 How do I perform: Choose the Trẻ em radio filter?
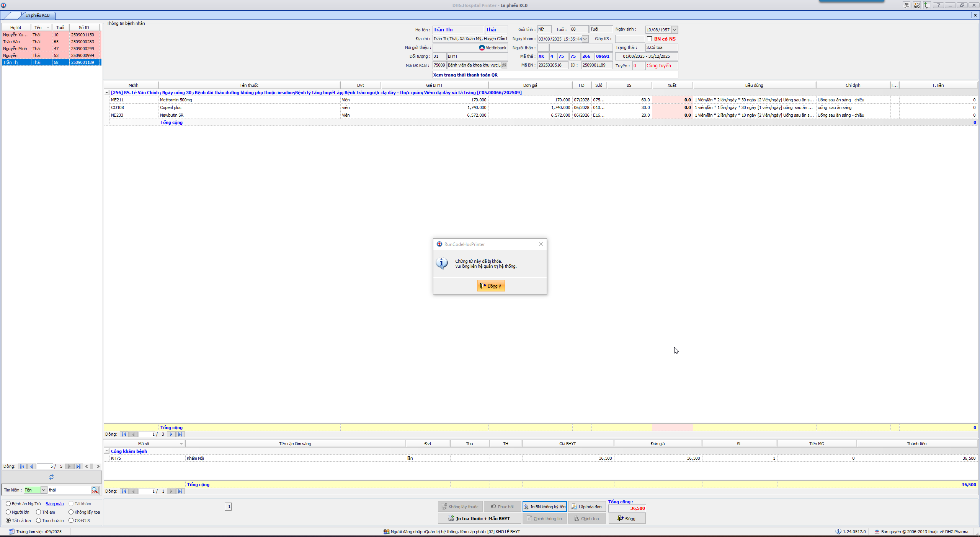[39, 512]
